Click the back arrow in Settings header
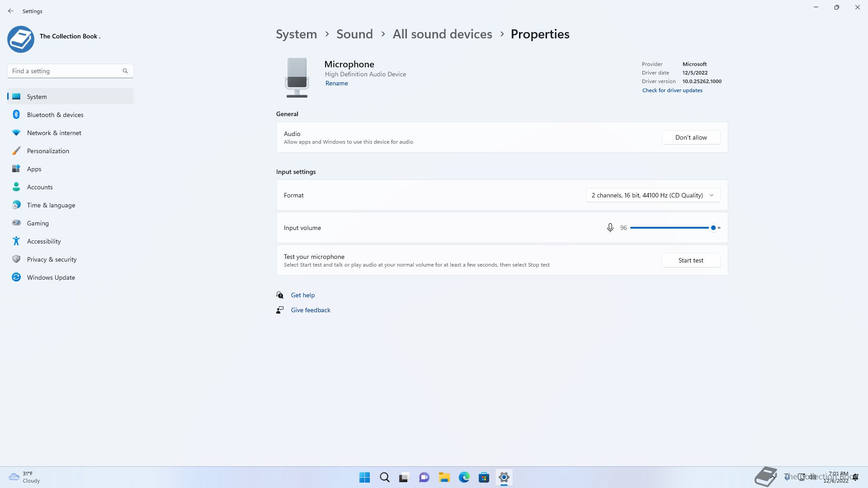This screenshot has width=868, height=488. pos(11,11)
